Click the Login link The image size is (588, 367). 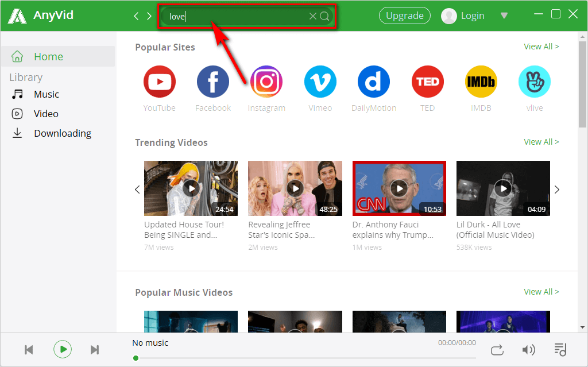point(473,16)
